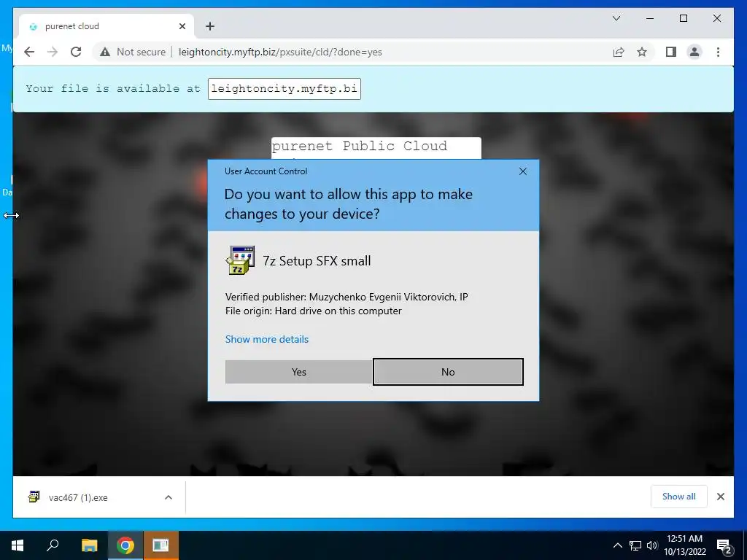Viewport: 747px width, 560px height.
Task: Maximize the Chrome window
Action: 683,18
